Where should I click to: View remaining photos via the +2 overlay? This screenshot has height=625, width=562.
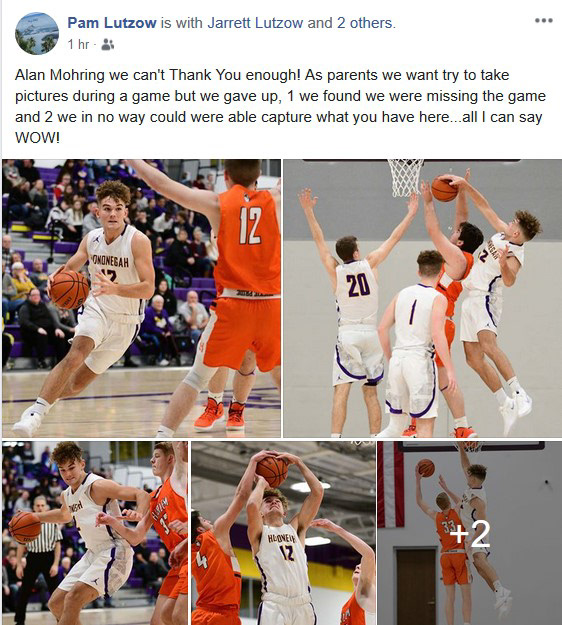[470, 533]
